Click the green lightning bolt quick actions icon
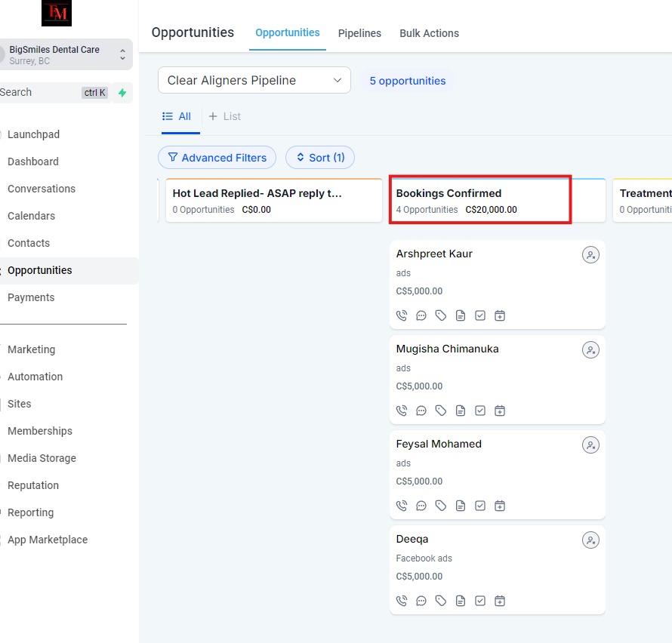 [x=122, y=93]
